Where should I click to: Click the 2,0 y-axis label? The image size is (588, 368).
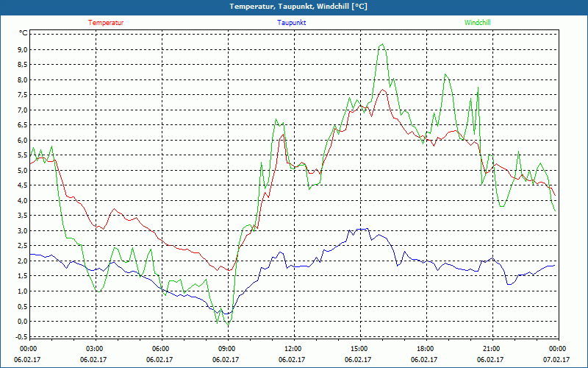24,261
